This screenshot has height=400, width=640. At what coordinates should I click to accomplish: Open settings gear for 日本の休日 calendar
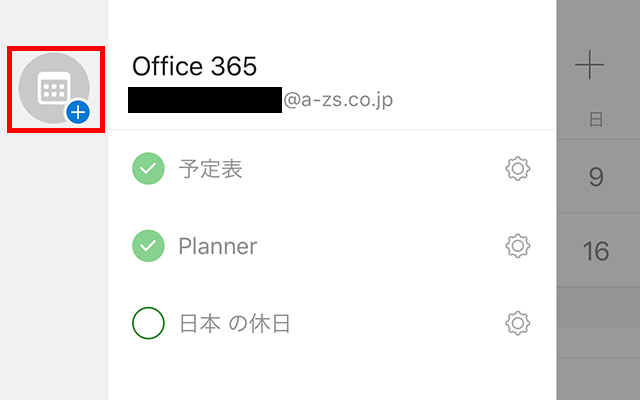[518, 323]
